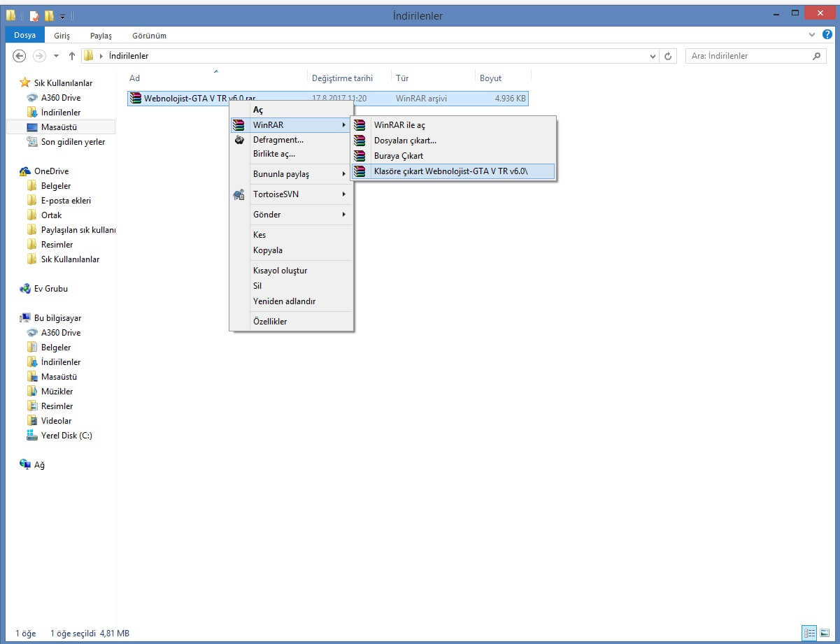
Task: Click Yerel Disk (C:) drive icon
Action: click(x=32, y=436)
